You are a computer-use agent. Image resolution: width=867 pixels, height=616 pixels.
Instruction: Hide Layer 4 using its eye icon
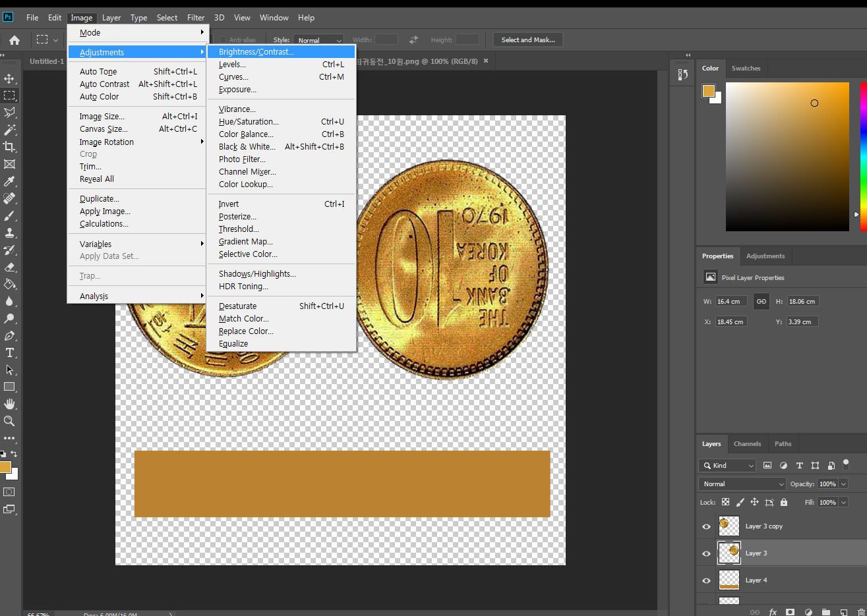click(706, 580)
